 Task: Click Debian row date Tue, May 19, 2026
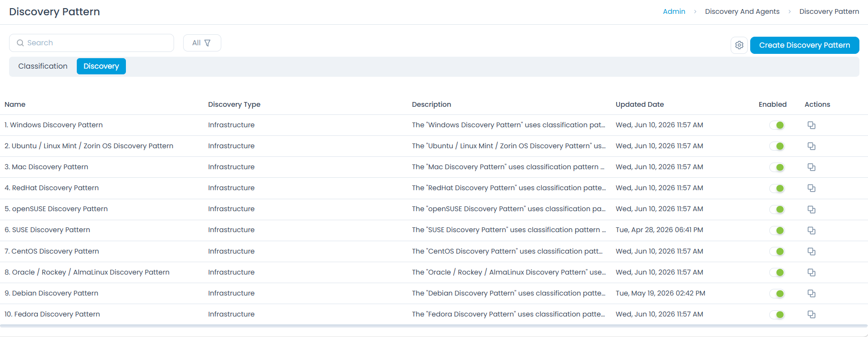tap(660, 293)
